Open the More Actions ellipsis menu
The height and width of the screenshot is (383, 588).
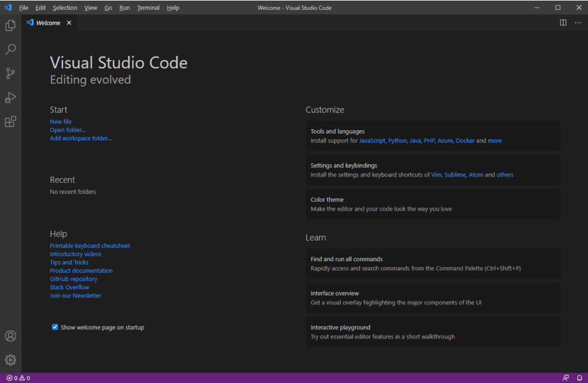coord(578,22)
